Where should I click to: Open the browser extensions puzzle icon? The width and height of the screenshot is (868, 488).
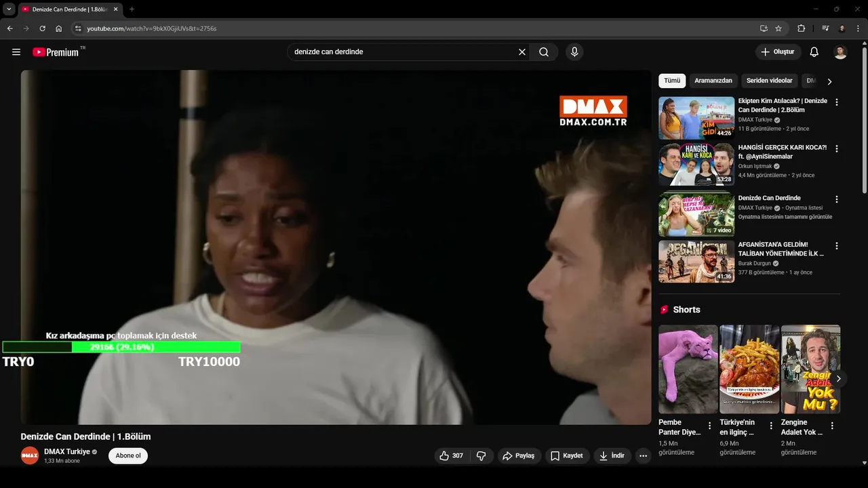tap(801, 28)
